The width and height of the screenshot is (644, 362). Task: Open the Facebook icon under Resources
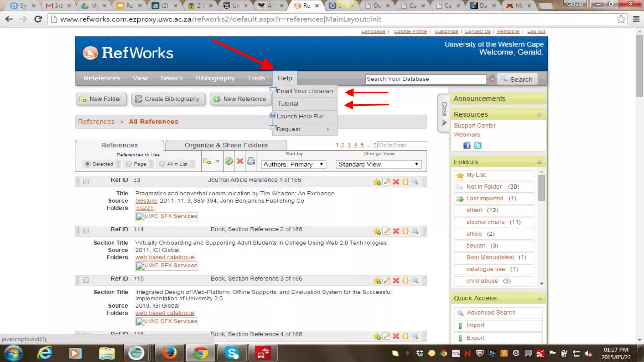(467, 145)
